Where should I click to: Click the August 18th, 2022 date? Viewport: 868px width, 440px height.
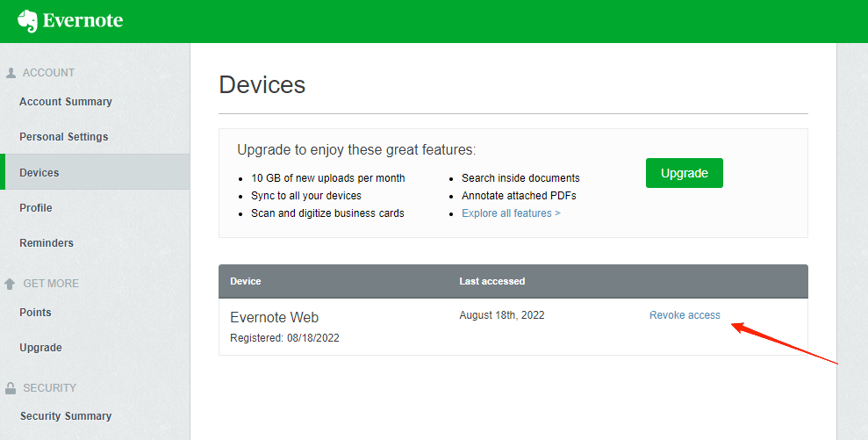[501, 315]
